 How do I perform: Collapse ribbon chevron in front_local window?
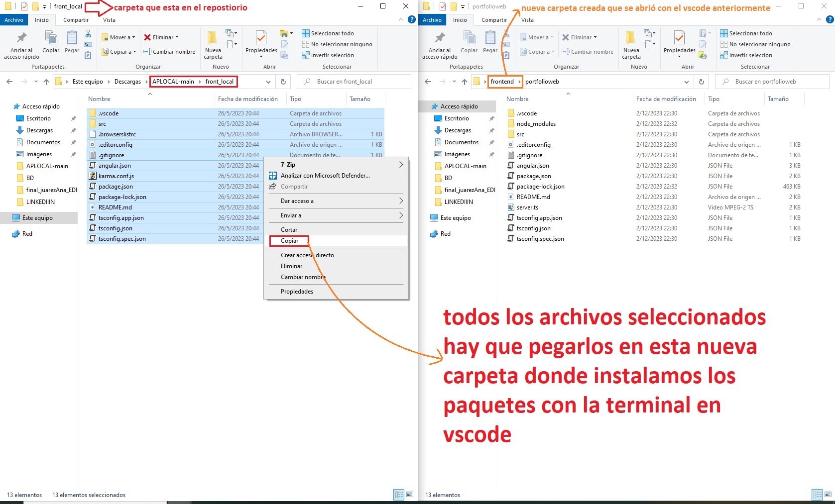click(401, 20)
